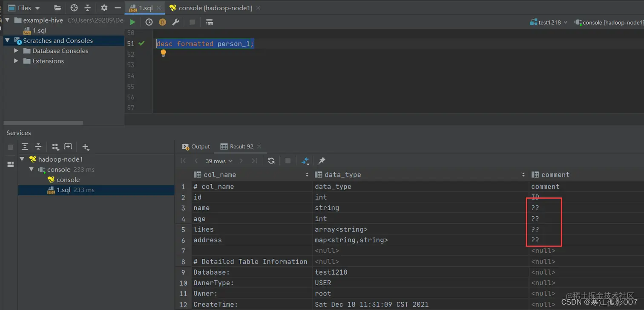Viewport: 644px width, 310px height.
Task: Open service in new tab icon
Action: (x=68, y=147)
